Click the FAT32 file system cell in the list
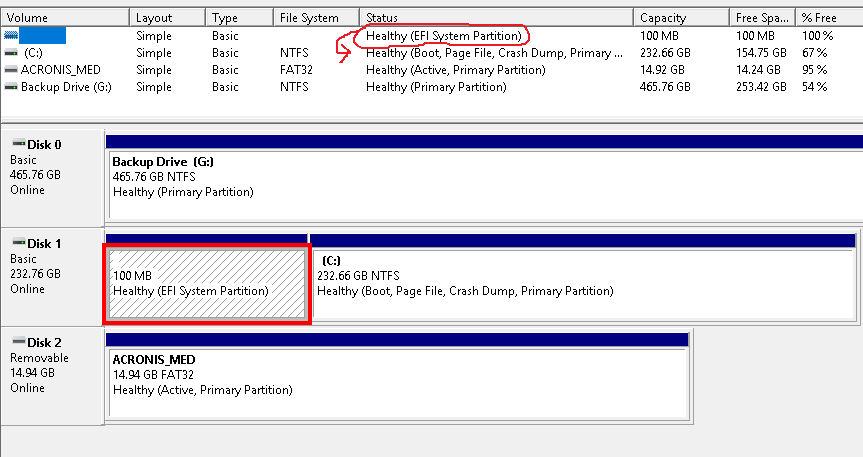This screenshot has height=457, width=863. pos(296,70)
